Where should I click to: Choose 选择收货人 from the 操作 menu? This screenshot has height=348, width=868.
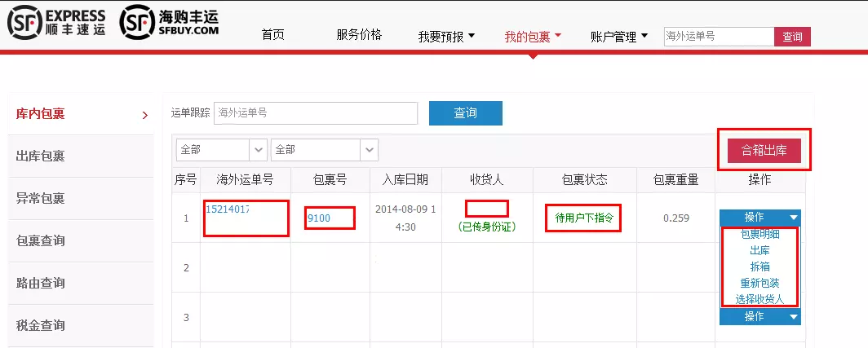coord(760,299)
